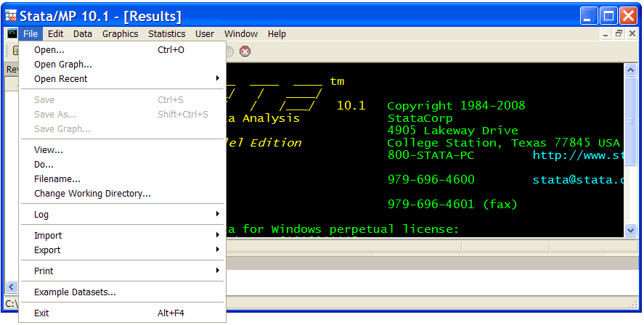Click the Results window icon beside File
The image size is (644, 325).
(12, 33)
